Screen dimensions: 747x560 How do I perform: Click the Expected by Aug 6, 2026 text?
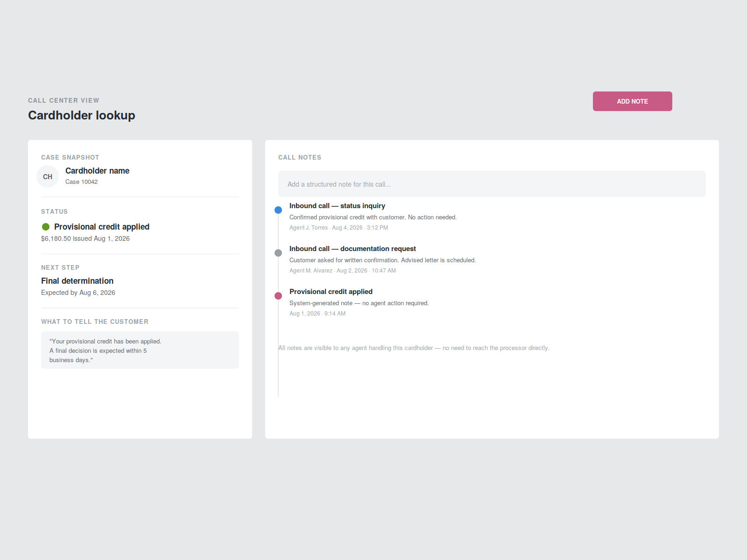click(x=78, y=293)
